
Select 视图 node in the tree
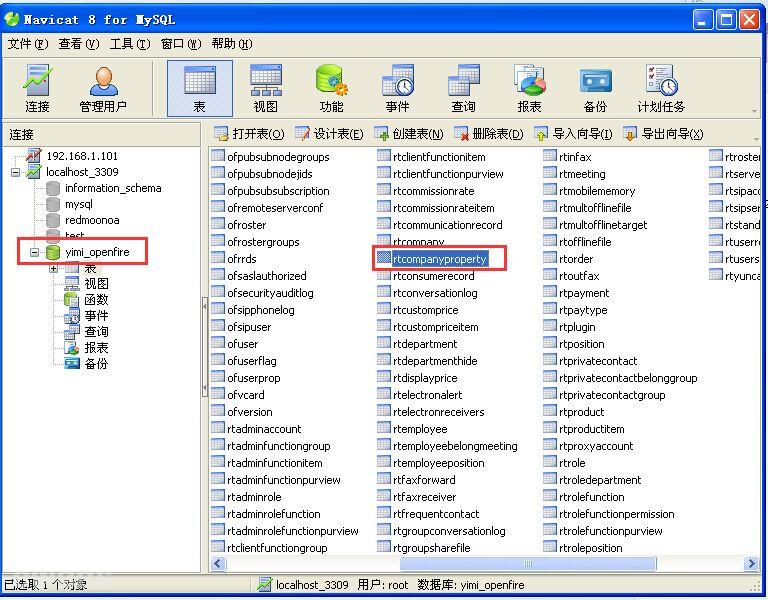(96, 284)
